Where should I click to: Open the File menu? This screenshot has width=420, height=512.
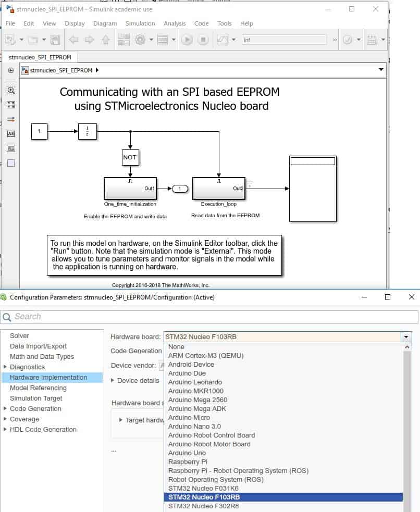tap(10, 23)
